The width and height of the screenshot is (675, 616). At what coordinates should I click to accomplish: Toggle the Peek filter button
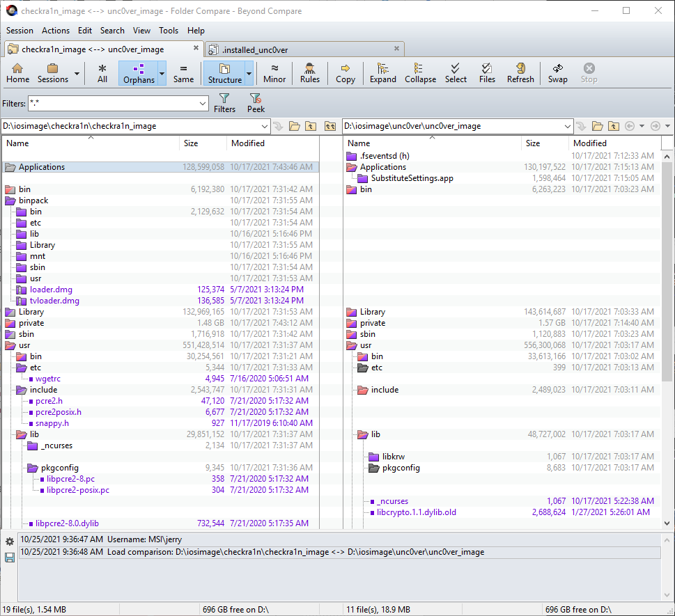256,103
